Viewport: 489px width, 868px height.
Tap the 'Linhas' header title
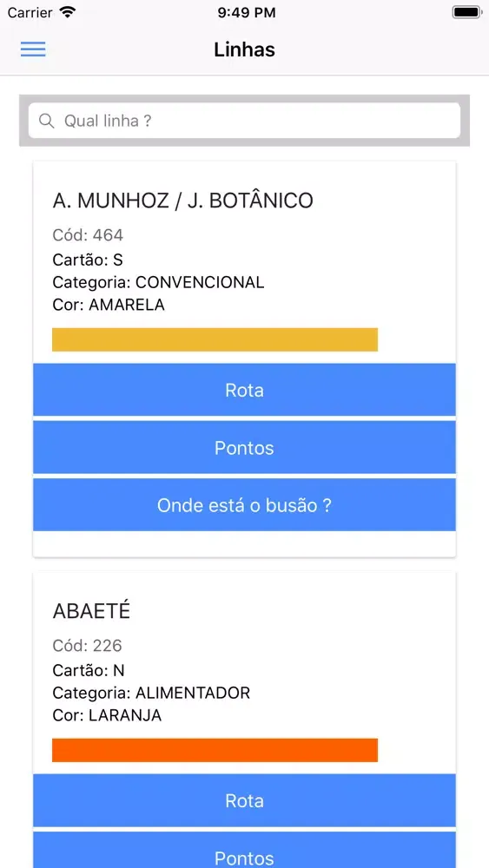pos(244,49)
